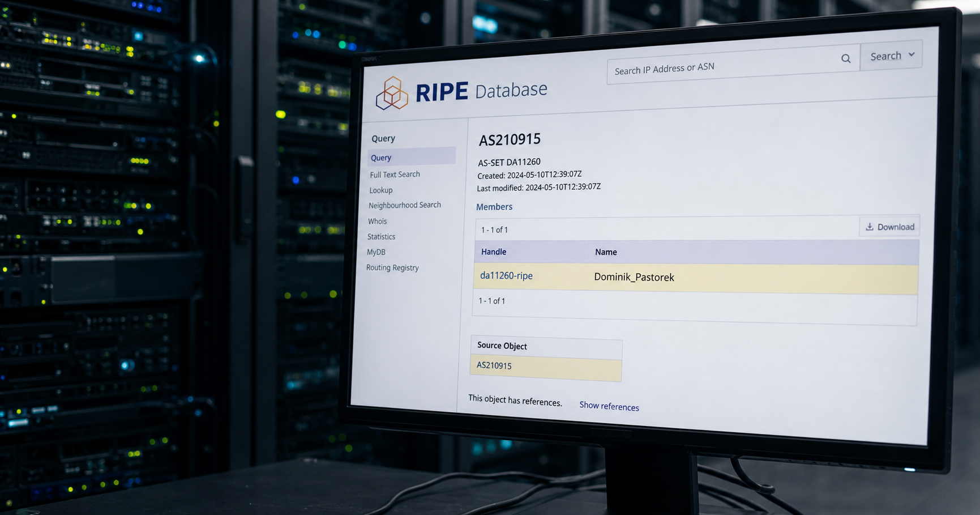Click the magnifier icon in search field
This screenshot has height=515, width=980.
pos(846,58)
